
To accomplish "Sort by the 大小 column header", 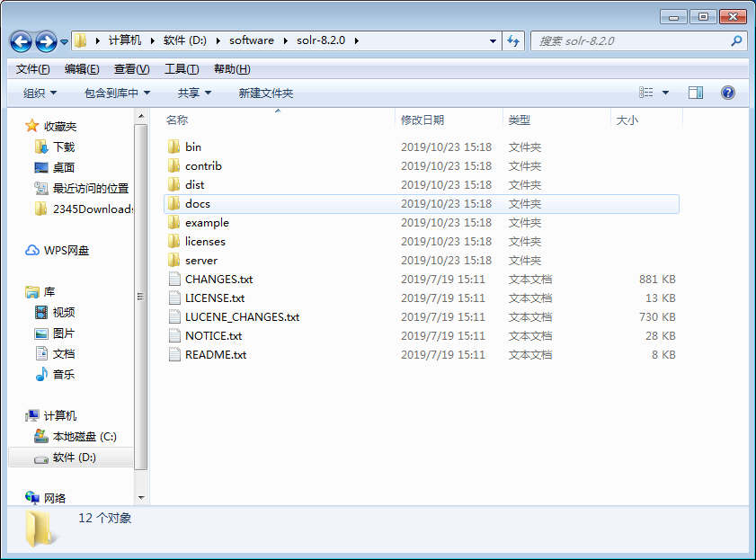I will (x=627, y=120).
